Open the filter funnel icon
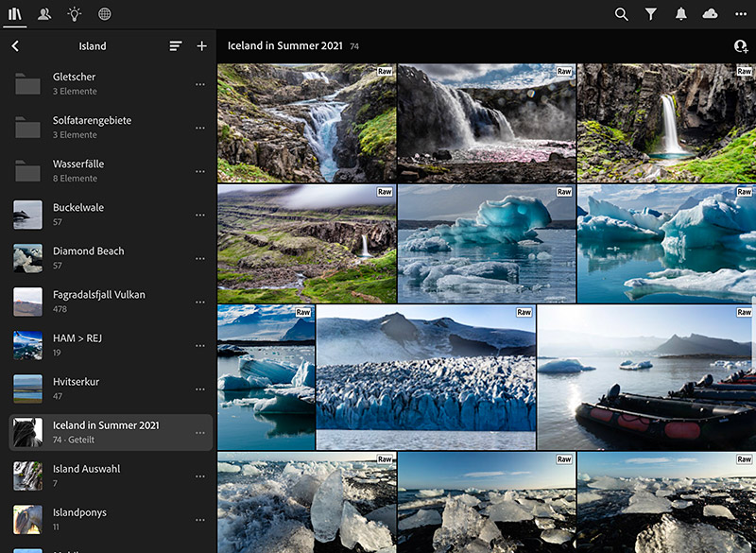Image resolution: width=756 pixels, height=553 pixels. (650, 14)
